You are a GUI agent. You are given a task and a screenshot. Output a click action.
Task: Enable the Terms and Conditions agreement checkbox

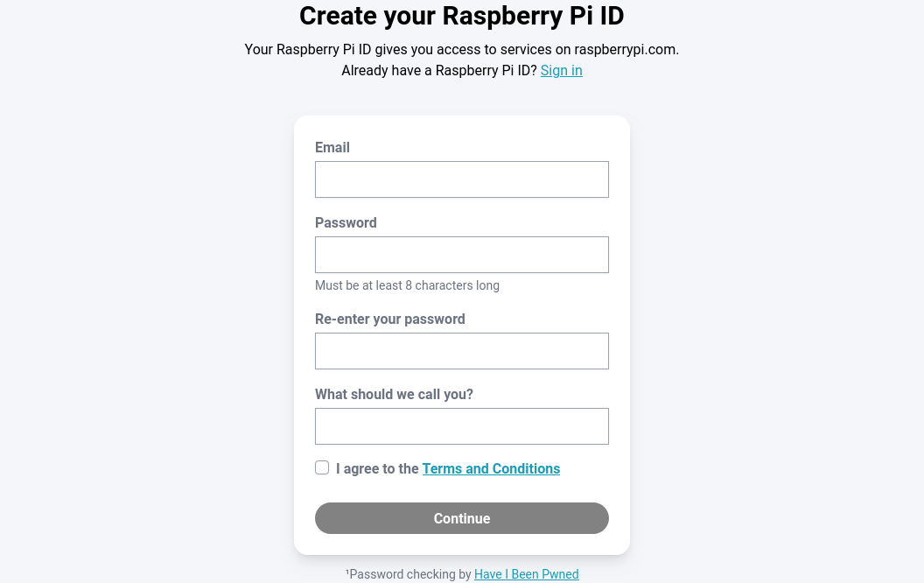(322, 467)
